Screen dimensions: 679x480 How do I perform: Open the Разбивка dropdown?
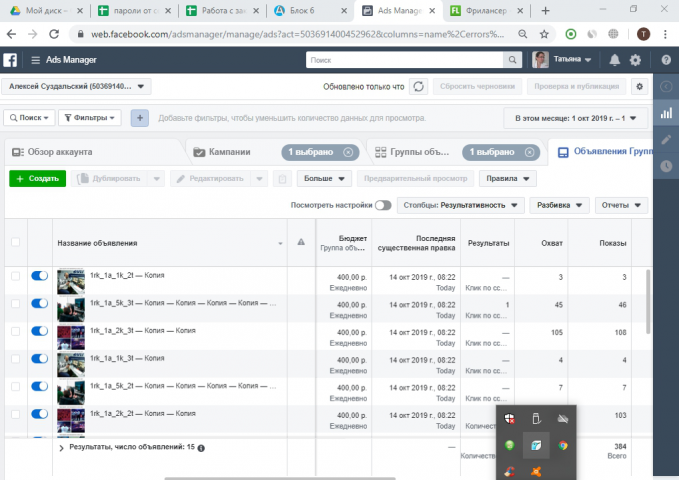[x=559, y=205]
